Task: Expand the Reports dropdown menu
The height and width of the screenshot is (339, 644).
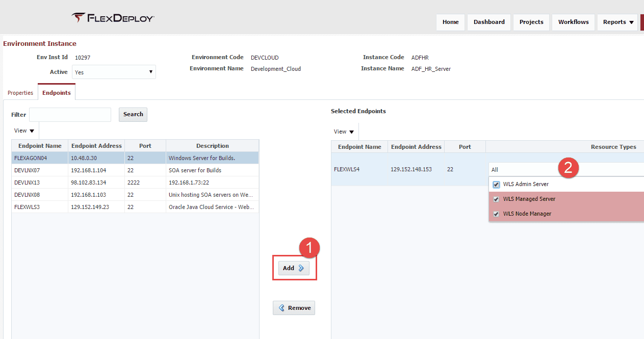Action: [618, 22]
